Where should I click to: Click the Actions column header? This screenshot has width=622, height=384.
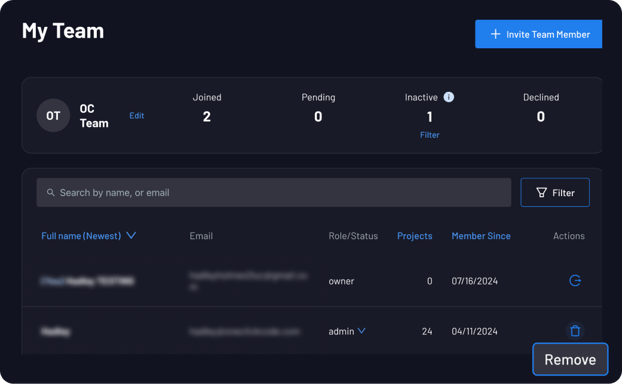coord(569,236)
